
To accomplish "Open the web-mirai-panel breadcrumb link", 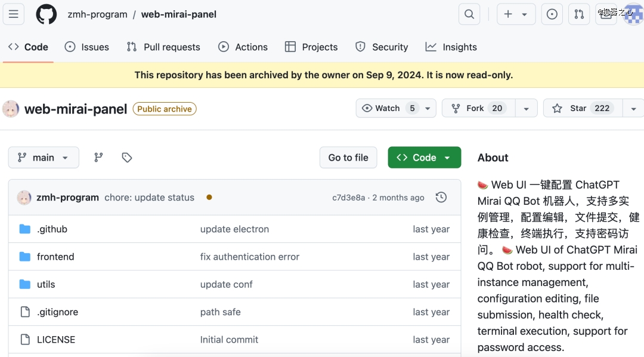I will (x=179, y=14).
